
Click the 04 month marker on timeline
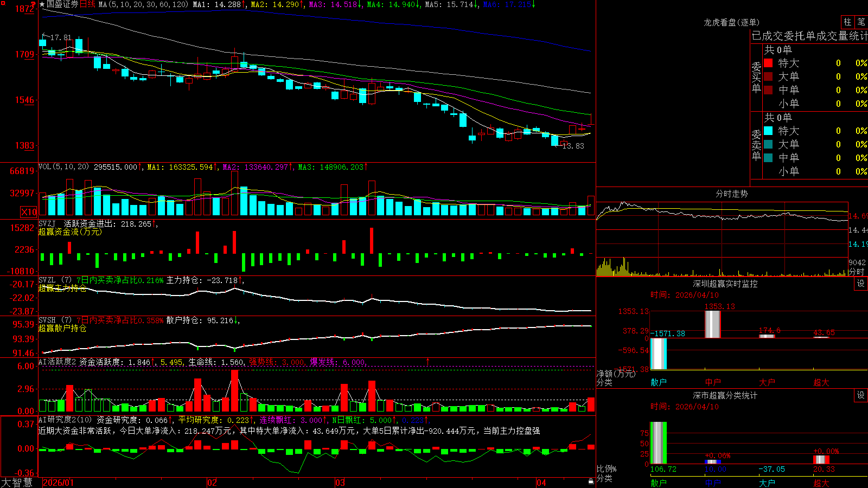click(x=541, y=483)
